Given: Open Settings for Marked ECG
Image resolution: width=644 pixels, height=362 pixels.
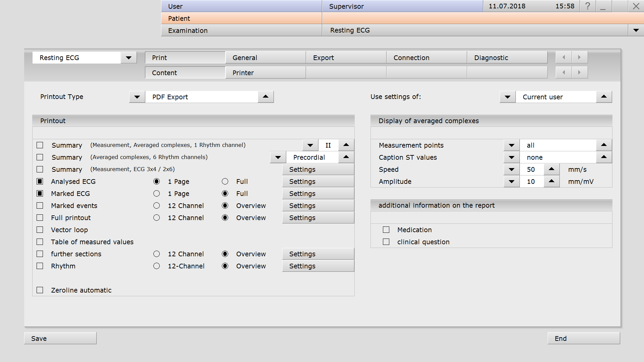Looking at the screenshot, I should [x=318, y=194].
